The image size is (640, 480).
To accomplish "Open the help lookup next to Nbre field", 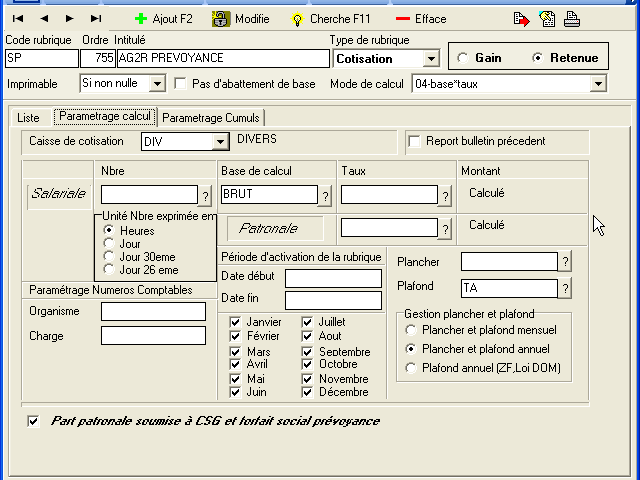I will click(205, 196).
